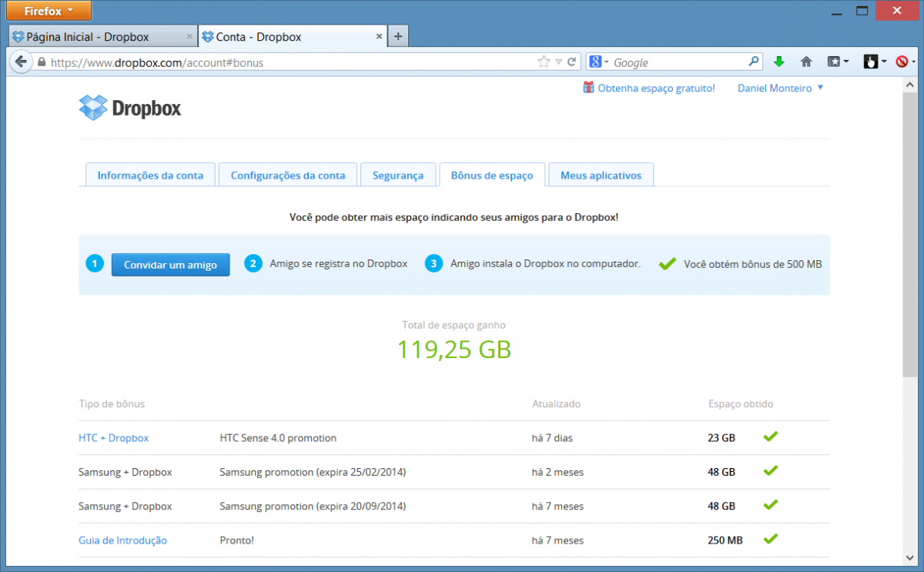Screen dimensions: 924x572
Task: Open the orange Firefox menu button
Action: point(49,11)
